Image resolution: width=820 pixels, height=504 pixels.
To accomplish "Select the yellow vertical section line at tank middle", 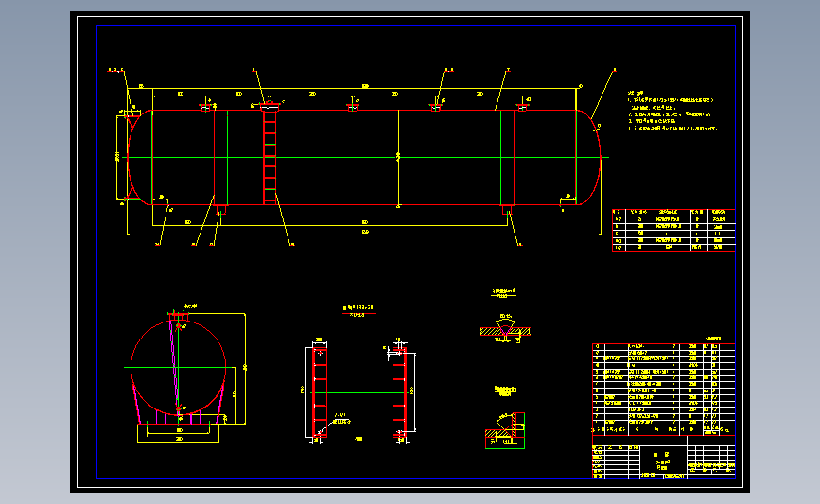I will point(398,157).
